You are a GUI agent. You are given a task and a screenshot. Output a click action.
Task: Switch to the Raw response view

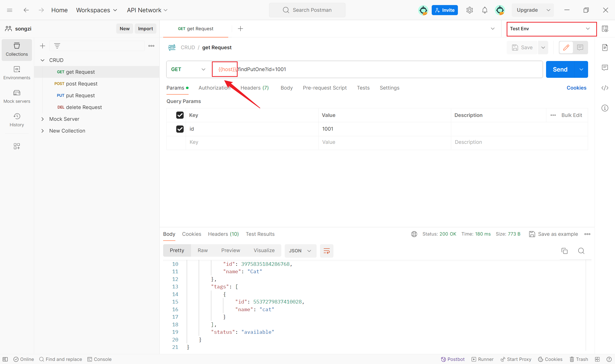point(203,250)
